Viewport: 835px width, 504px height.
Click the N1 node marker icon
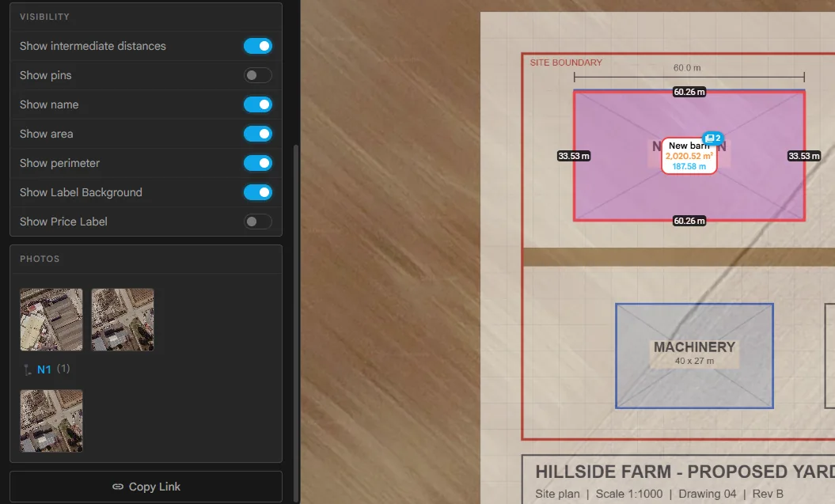click(x=27, y=369)
